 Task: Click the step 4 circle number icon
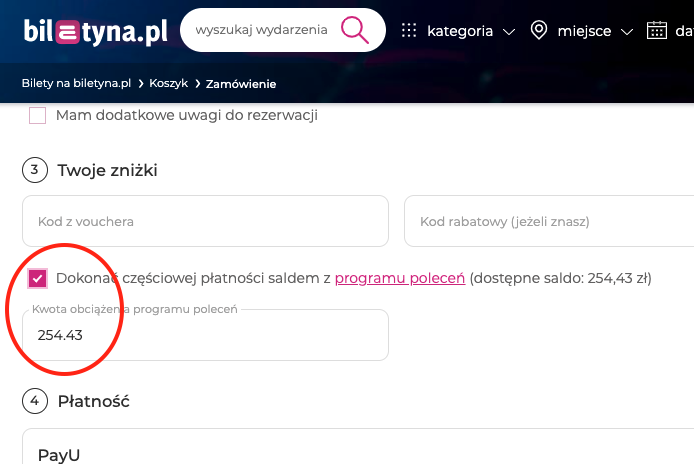coord(35,401)
